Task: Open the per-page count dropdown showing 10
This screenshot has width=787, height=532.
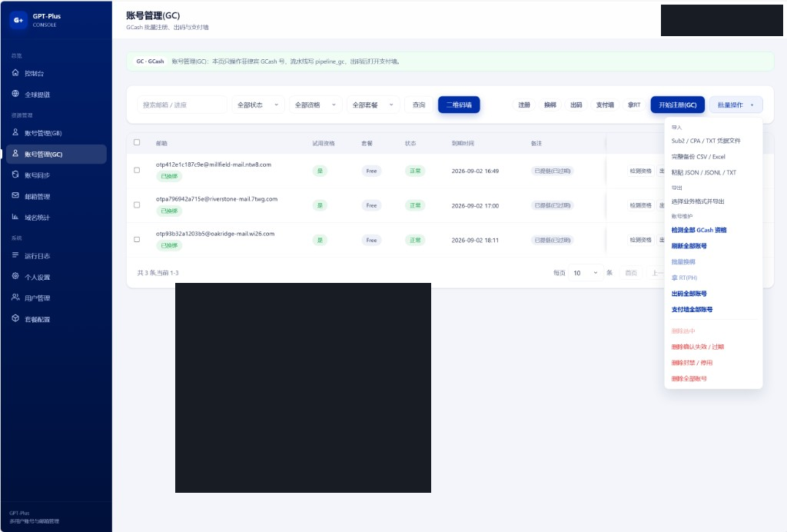Action: (x=585, y=273)
